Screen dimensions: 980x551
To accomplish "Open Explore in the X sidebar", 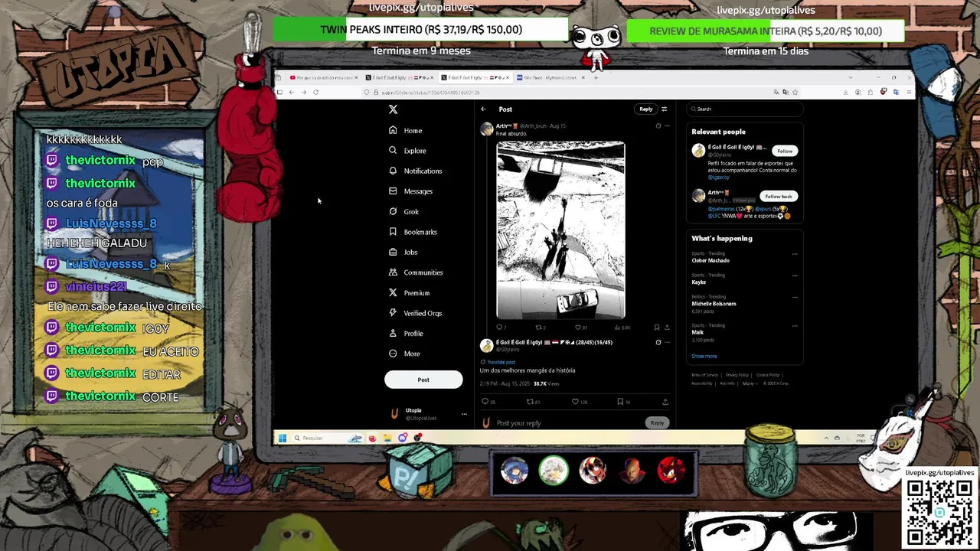I will coord(407,151).
